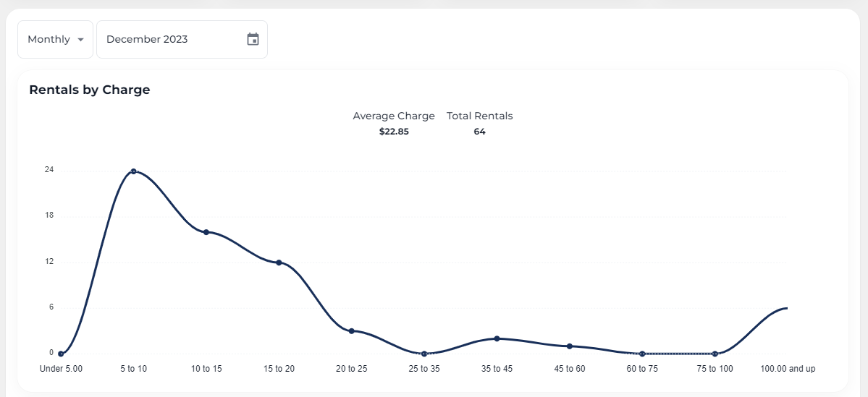Click the Average Charge label
868x397 pixels.
(x=394, y=116)
